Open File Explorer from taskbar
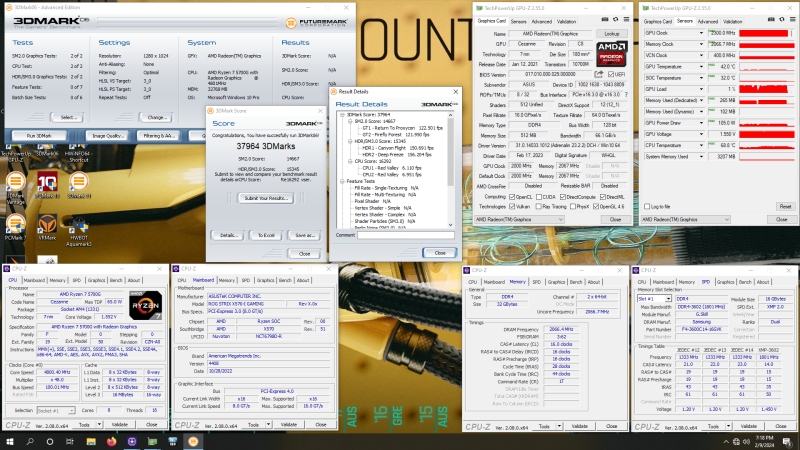Screen dimensions: 800x450 pyautogui.click(x=91, y=442)
